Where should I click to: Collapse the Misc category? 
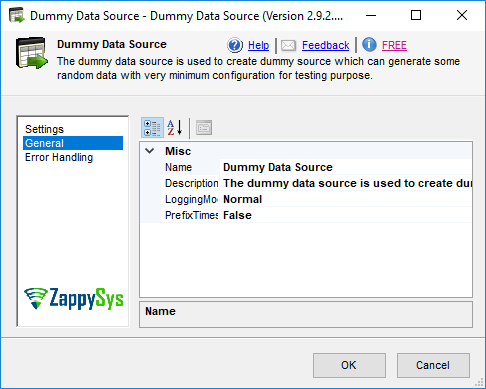(x=150, y=151)
